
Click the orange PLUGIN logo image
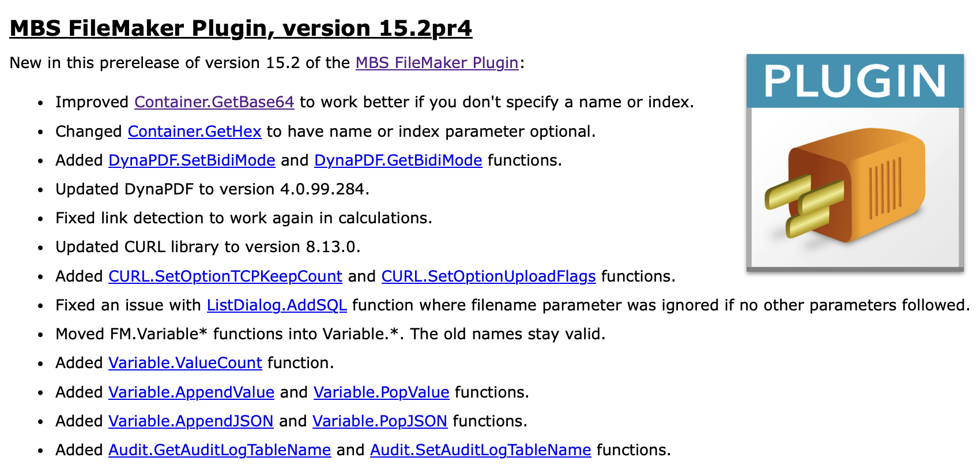pyautogui.click(x=855, y=162)
